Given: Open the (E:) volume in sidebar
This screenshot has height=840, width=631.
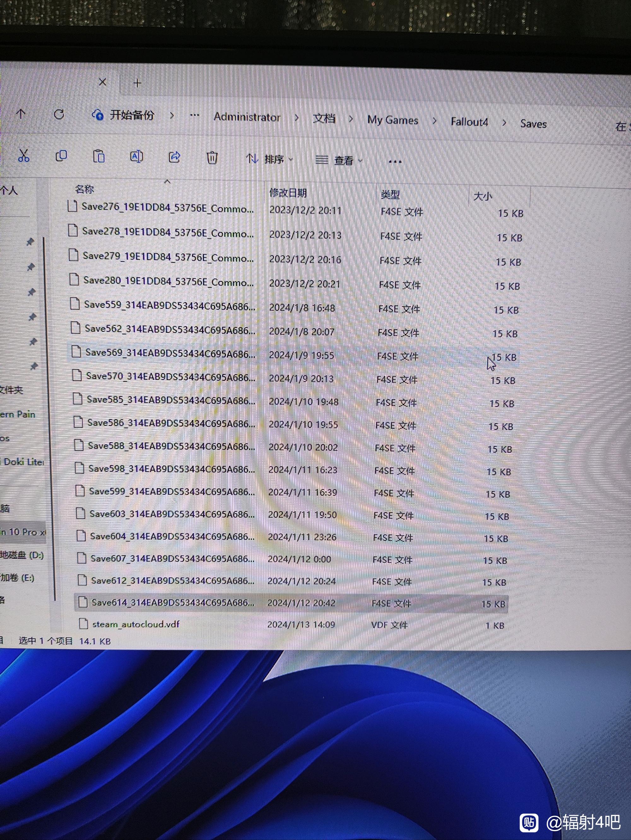Looking at the screenshot, I should (17, 578).
